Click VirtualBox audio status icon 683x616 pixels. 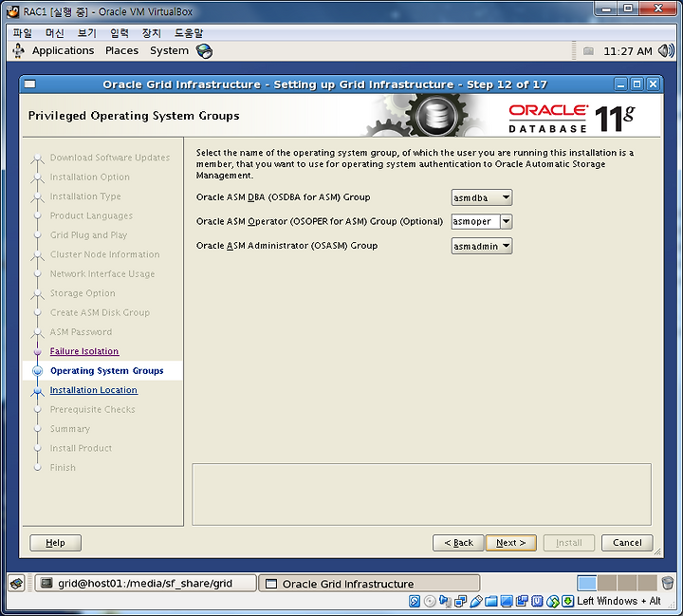445,602
